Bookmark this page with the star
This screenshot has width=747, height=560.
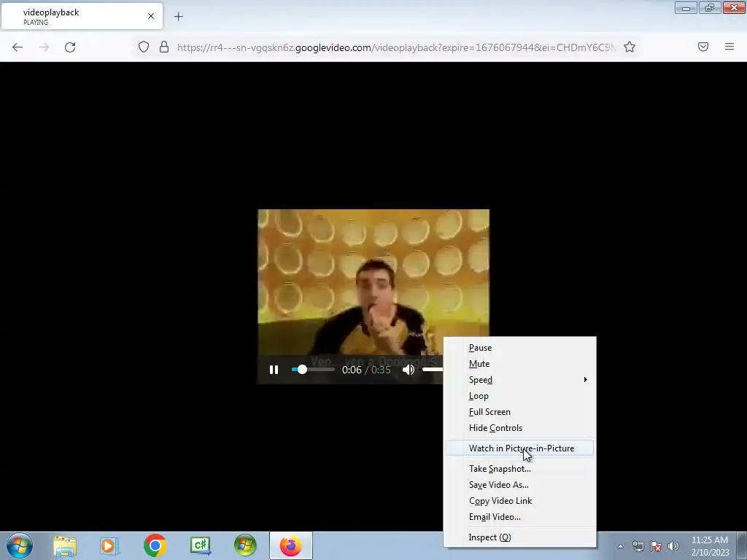(630, 47)
